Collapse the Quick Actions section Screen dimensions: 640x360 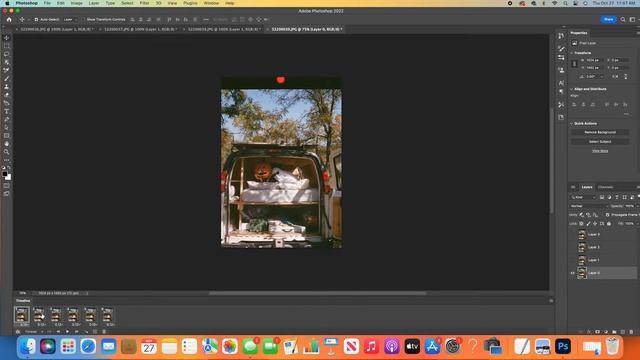coord(571,123)
